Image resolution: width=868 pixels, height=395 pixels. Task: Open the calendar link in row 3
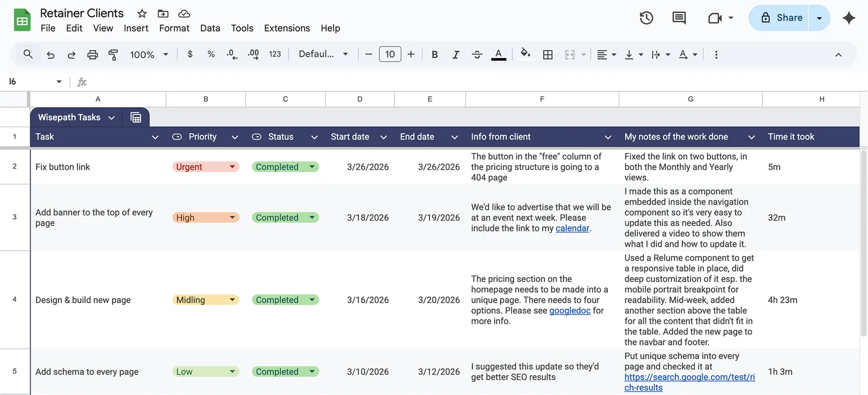pos(572,228)
